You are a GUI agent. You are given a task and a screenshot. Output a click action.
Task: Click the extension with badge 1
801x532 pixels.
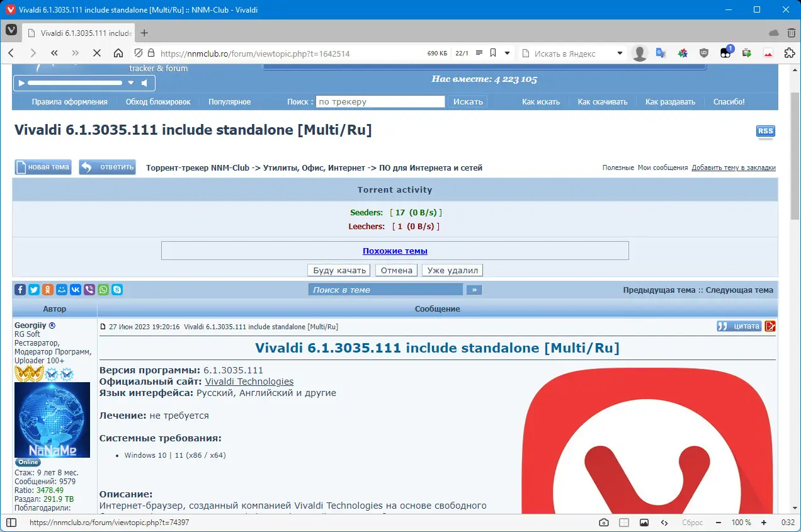(x=725, y=54)
